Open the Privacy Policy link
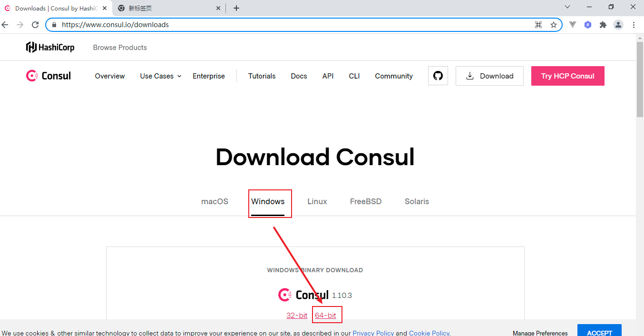This screenshot has height=336, width=644. coord(373,333)
